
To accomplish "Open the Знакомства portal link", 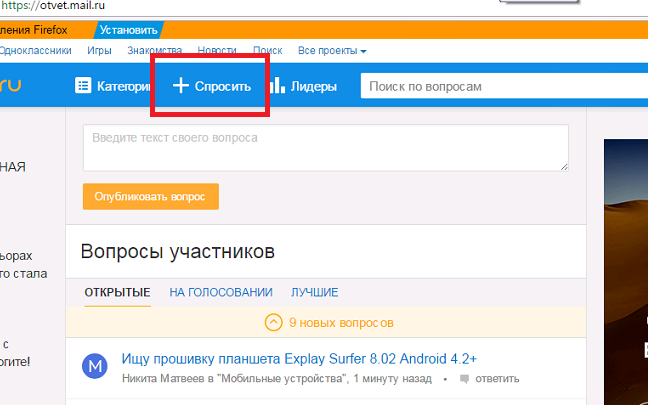I will click(154, 50).
